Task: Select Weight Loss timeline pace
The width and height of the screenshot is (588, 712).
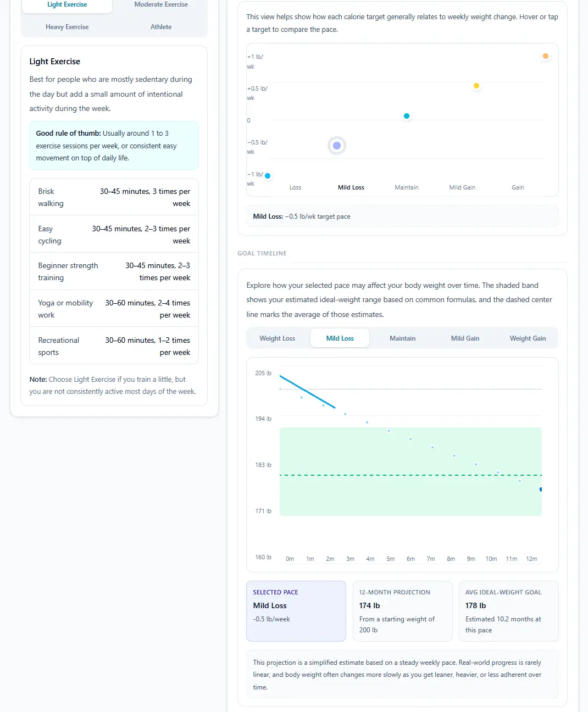Action: pos(277,338)
